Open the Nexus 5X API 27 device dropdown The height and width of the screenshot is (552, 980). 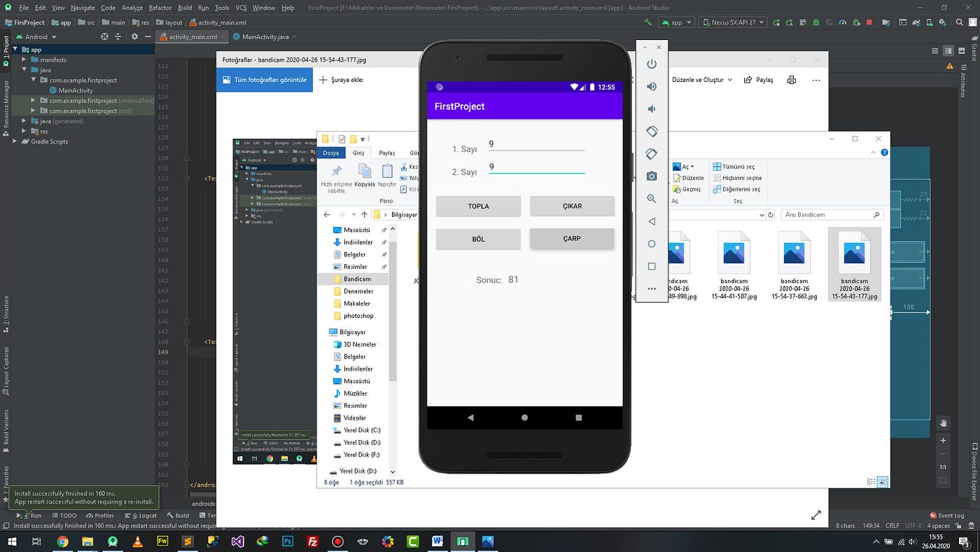coord(731,22)
